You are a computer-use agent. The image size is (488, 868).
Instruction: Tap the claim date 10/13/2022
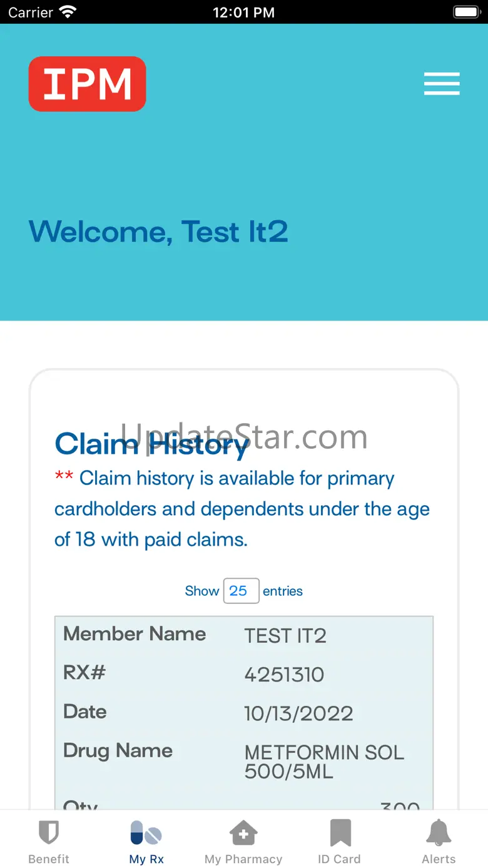pos(298,713)
